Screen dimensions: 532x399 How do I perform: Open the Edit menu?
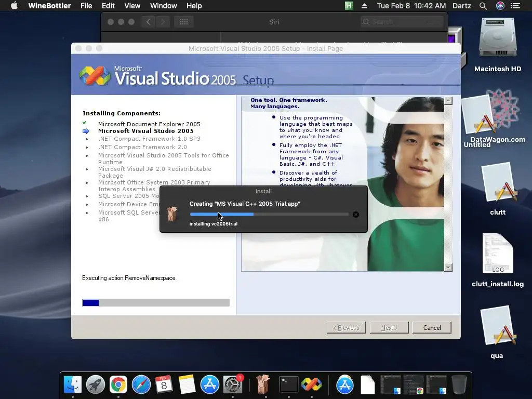click(108, 6)
